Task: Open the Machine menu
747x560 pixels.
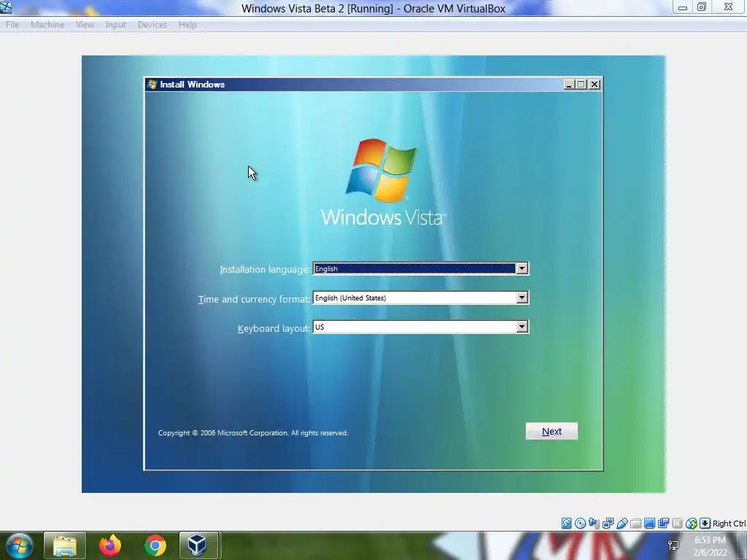Action: click(47, 25)
